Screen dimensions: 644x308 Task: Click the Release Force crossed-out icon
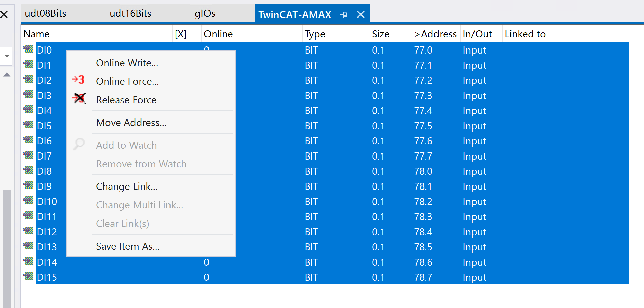point(79,98)
